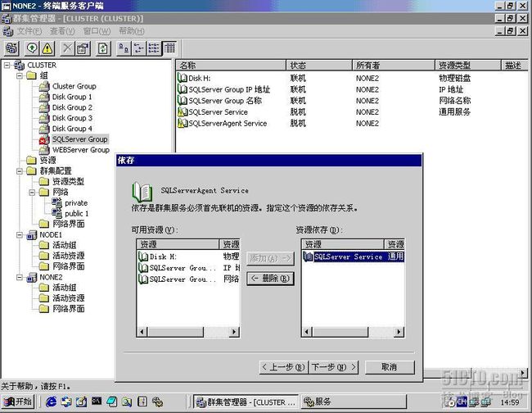Switch to details view
Image resolution: width=532 pixels, height=413 pixels.
click(169, 48)
